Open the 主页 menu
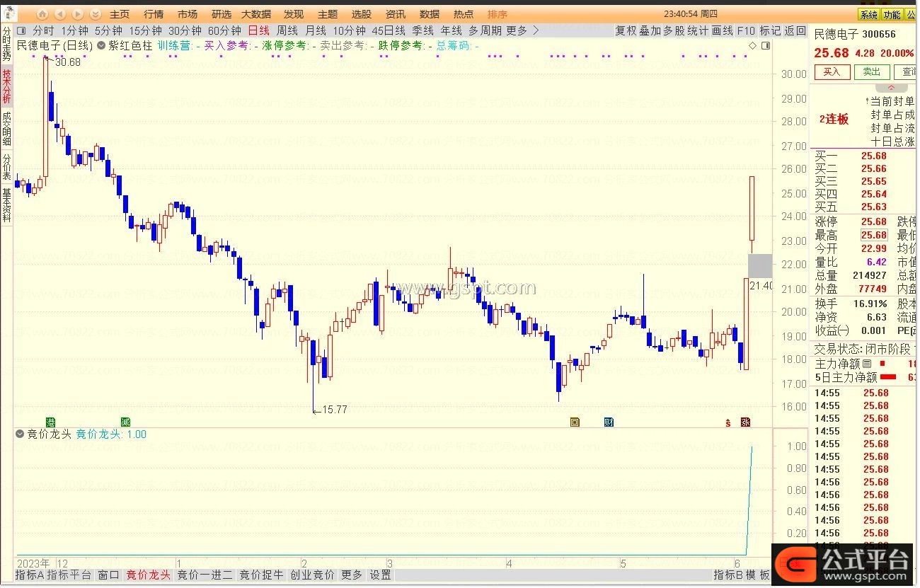920x588 pixels. point(119,14)
